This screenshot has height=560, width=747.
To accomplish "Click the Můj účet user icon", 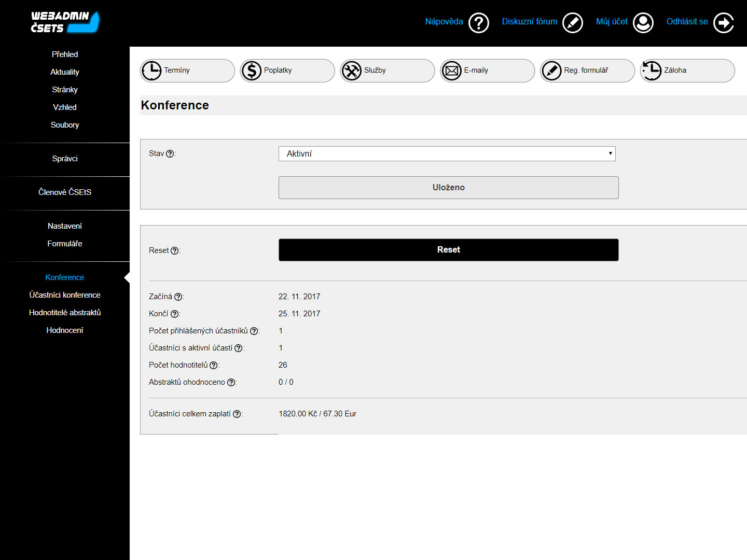I will tap(643, 23).
